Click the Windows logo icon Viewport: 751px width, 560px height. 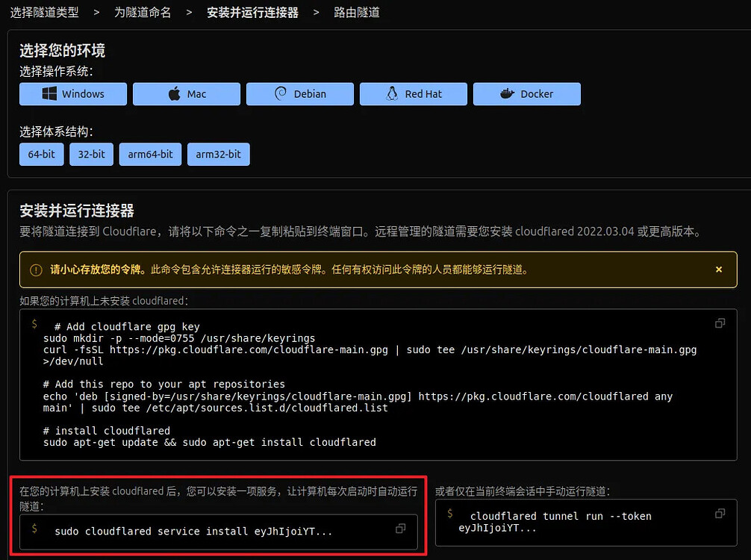49,93
